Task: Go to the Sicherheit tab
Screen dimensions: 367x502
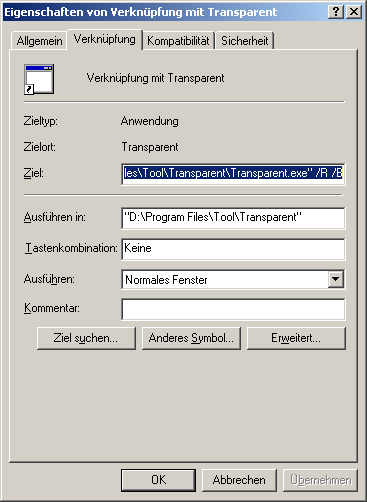Action: pyautogui.click(x=245, y=41)
